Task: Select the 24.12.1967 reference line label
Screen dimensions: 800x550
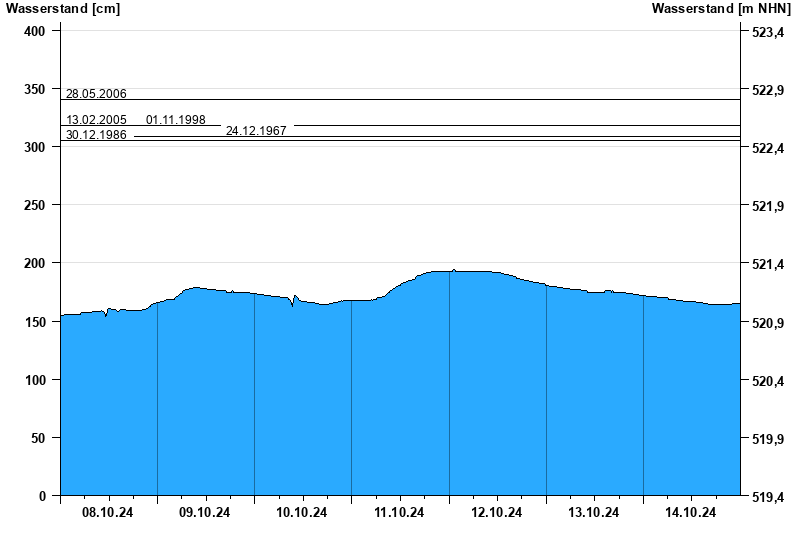Action: click(256, 131)
